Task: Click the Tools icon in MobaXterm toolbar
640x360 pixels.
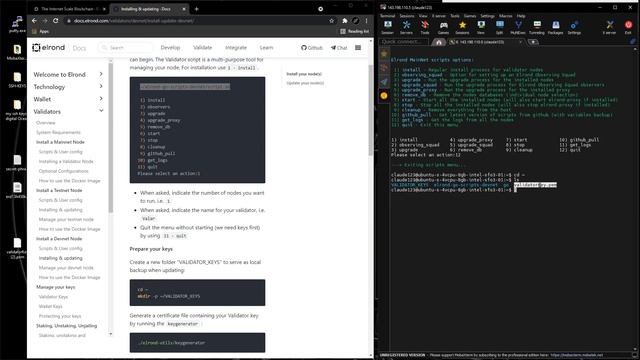Action: click(x=425, y=27)
